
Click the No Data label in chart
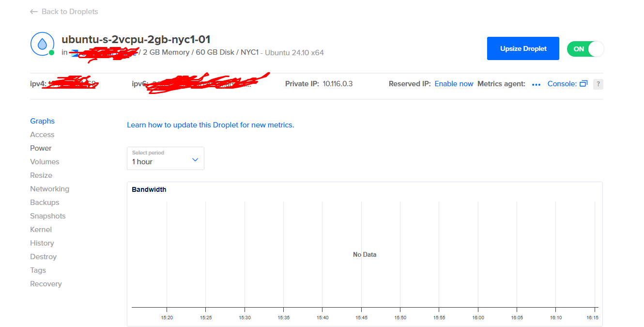tap(365, 254)
